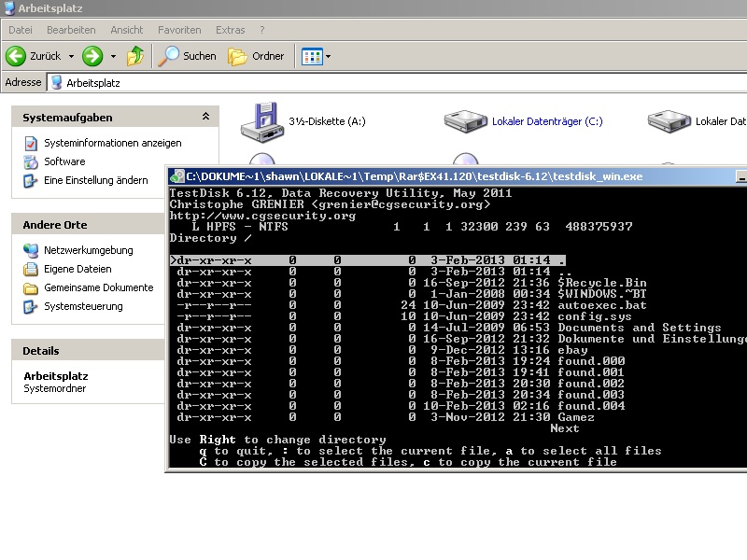Image resolution: width=747 pixels, height=560 pixels.
Task: Click the http://www.cgsecurity.org text
Action: click(262, 216)
